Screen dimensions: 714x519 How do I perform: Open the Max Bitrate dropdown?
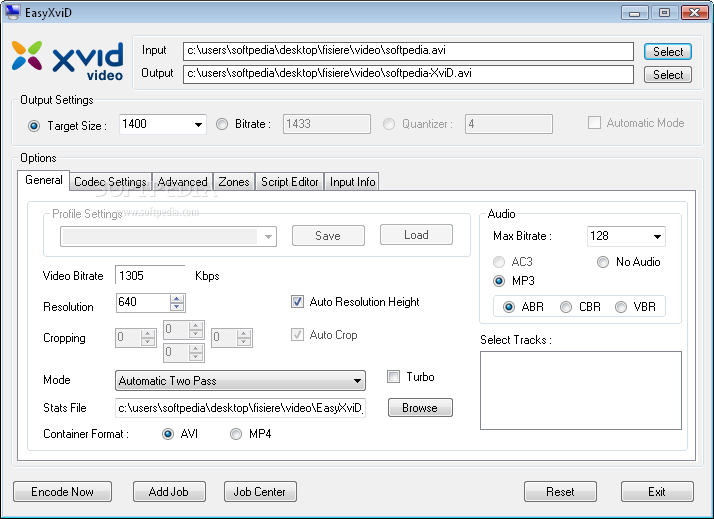tap(657, 236)
